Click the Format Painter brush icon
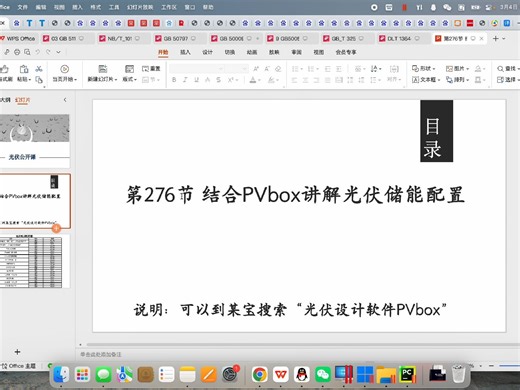Screen dimensions: 520x390 pos(5,69)
